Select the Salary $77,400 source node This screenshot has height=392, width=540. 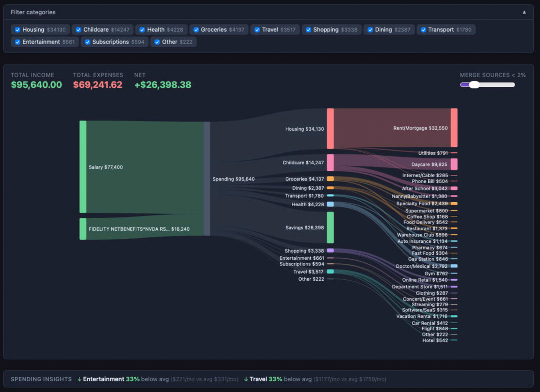[83, 167]
